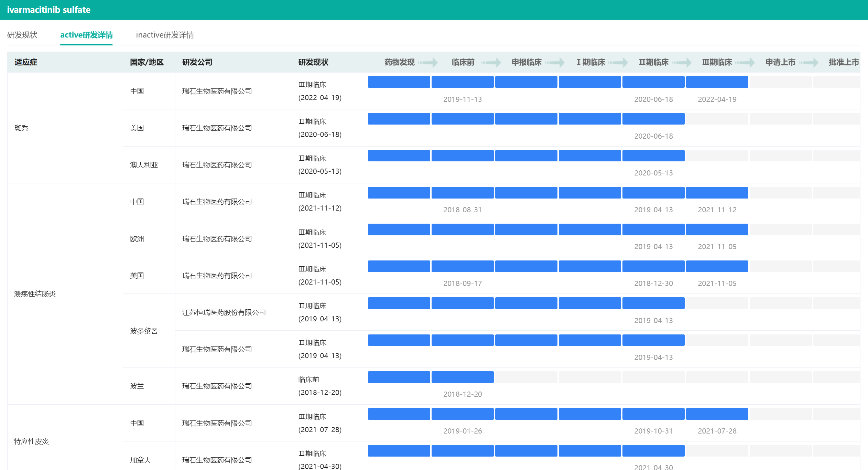The width and height of the screenshot is (868, 470).
Task: Click the 特应性皮炎 indication cell
Action: tap(31, 441)
